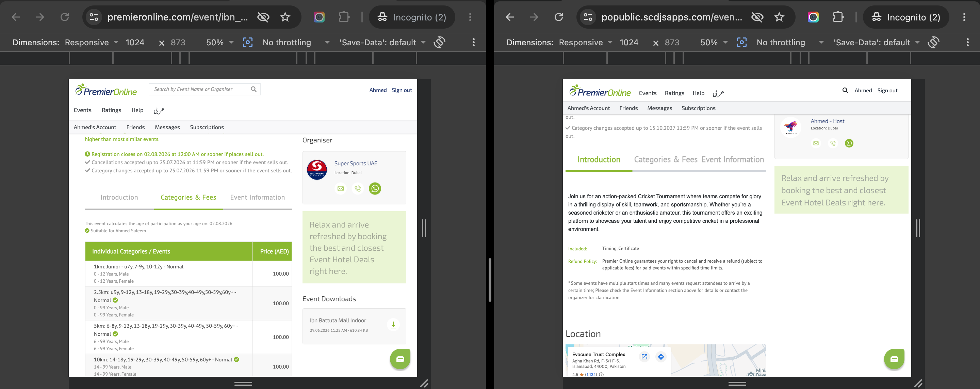Viewport: 980px width, 389px height.
Task: Reload the page in the right browser window
Action: point(558,17)
